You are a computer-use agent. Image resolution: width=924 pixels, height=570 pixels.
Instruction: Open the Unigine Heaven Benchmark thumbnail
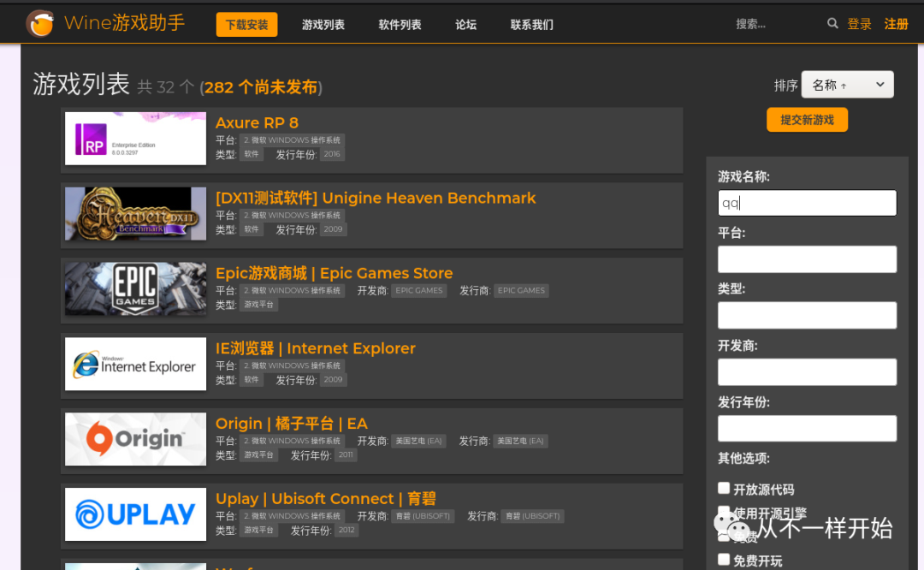[x=135, y=214]
